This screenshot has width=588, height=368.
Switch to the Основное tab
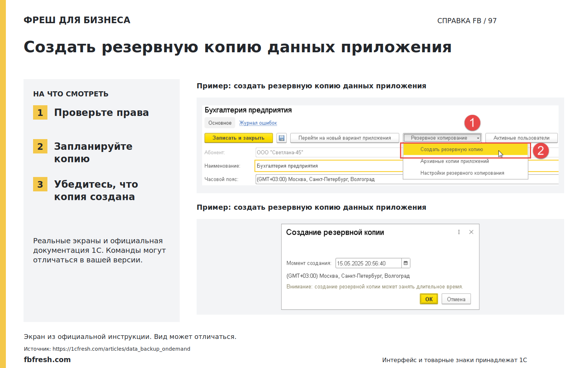(220, 123)
